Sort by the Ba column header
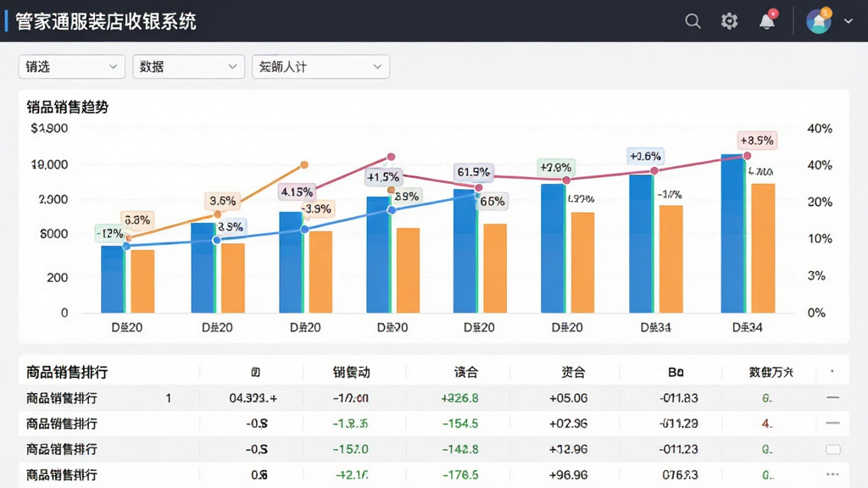Image resolution: width=868 pixels, height=488 pixels. click(x=676, y=373)
